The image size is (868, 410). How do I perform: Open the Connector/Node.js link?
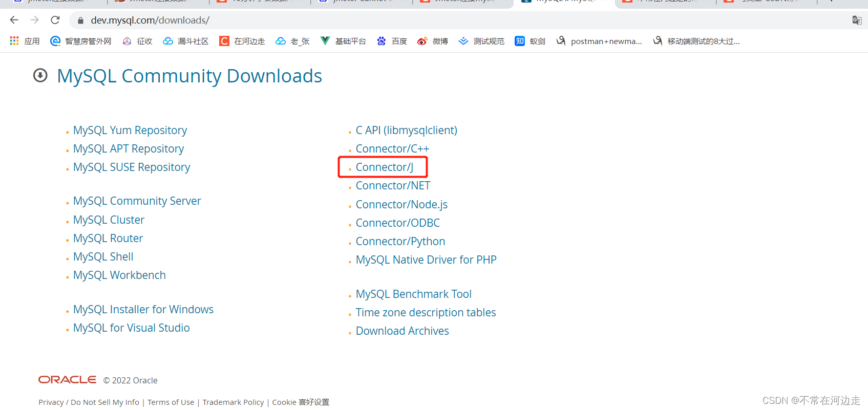401,204
